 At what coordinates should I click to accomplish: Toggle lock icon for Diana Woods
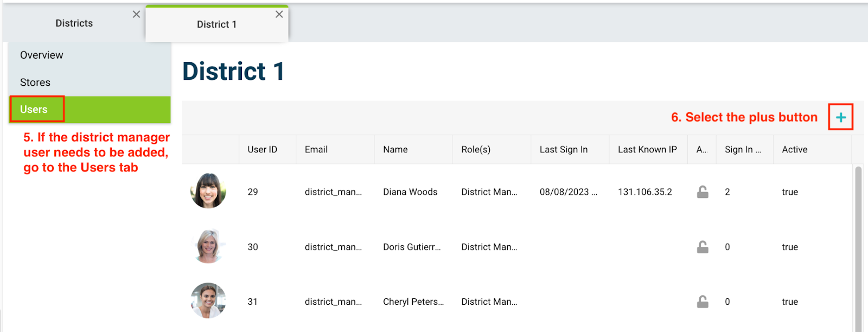tap(703, 192)
